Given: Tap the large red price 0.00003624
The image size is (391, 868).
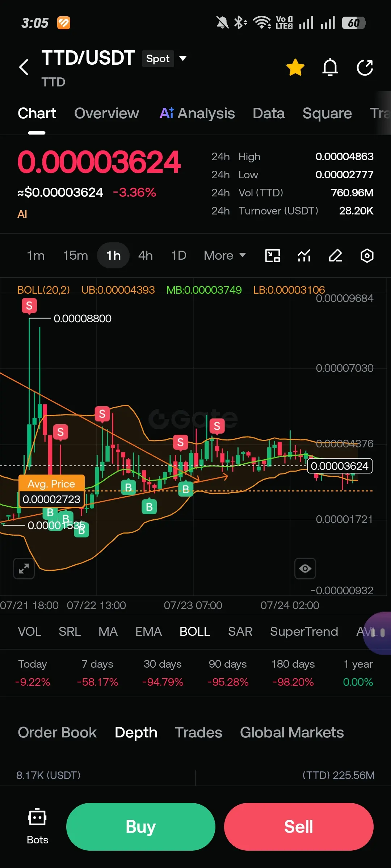Looking at the screenshot, I should (x=99, y=162).
